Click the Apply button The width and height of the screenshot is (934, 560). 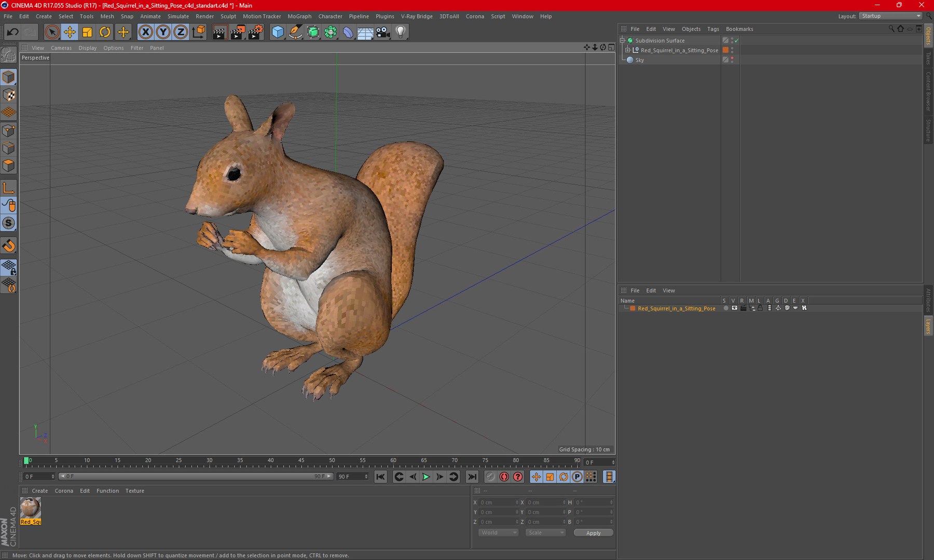tap(593, 533)
